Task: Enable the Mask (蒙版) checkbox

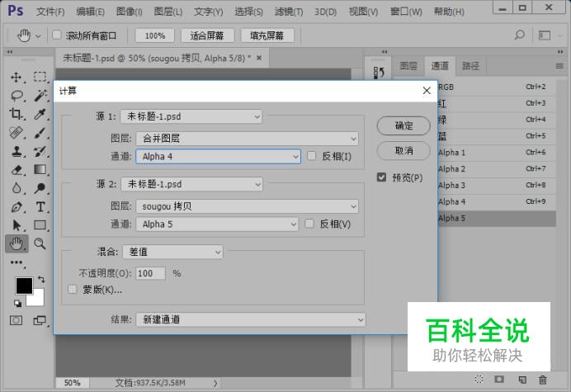Action: tap(72, 290)
